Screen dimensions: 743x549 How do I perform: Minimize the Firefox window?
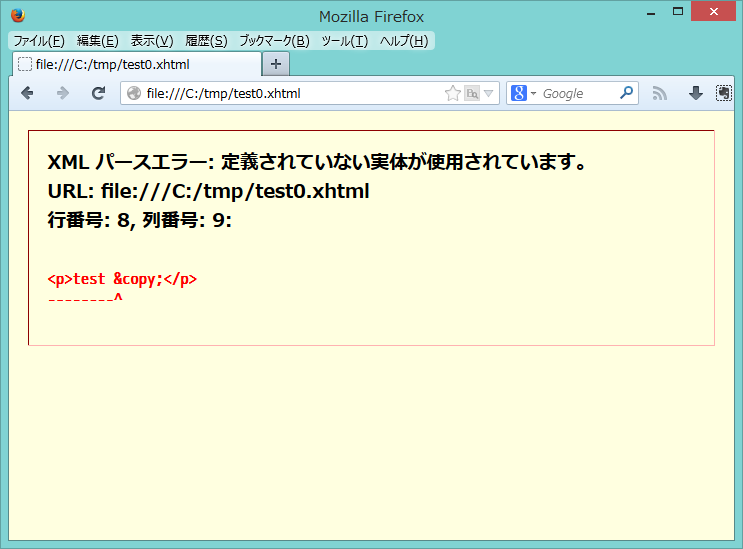651,13
